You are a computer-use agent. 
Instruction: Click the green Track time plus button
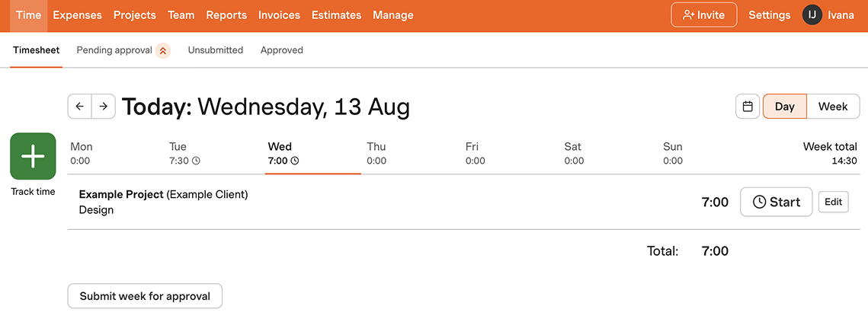(33, 156)
